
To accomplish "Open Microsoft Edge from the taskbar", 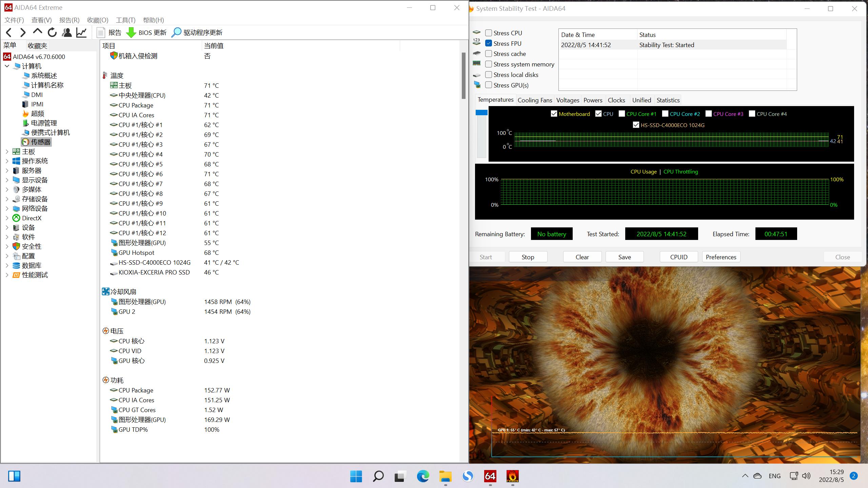I will point(423,476).
